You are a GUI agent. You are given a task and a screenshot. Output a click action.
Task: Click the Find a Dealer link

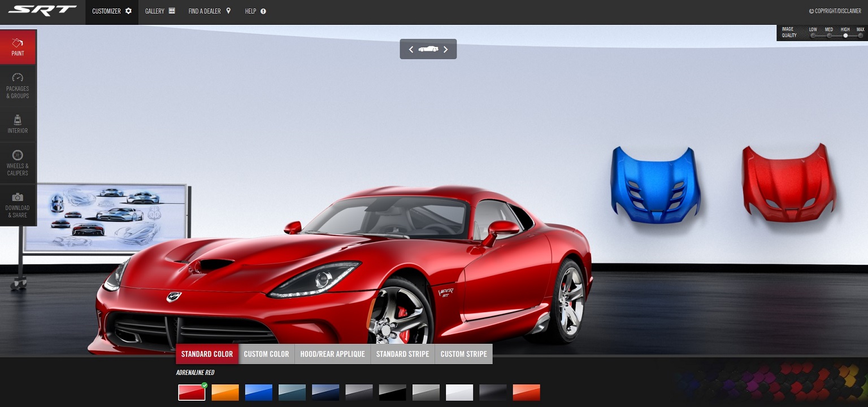coord(210,11)
